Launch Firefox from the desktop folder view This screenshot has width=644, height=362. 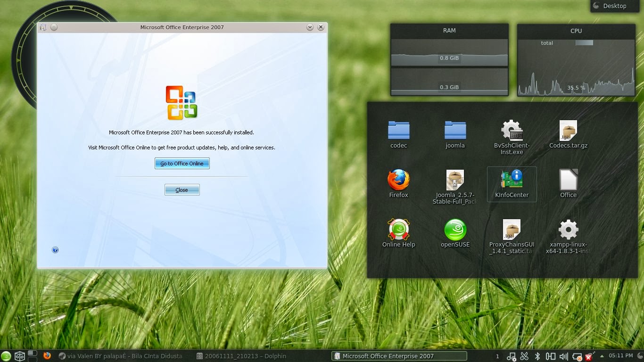coord(398,180)
